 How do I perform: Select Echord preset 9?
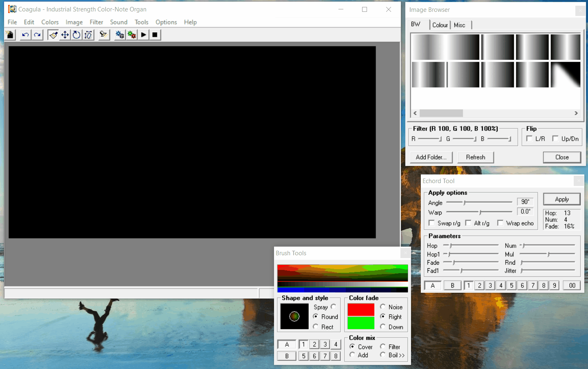pyautogui.click(x=554, y=285)
